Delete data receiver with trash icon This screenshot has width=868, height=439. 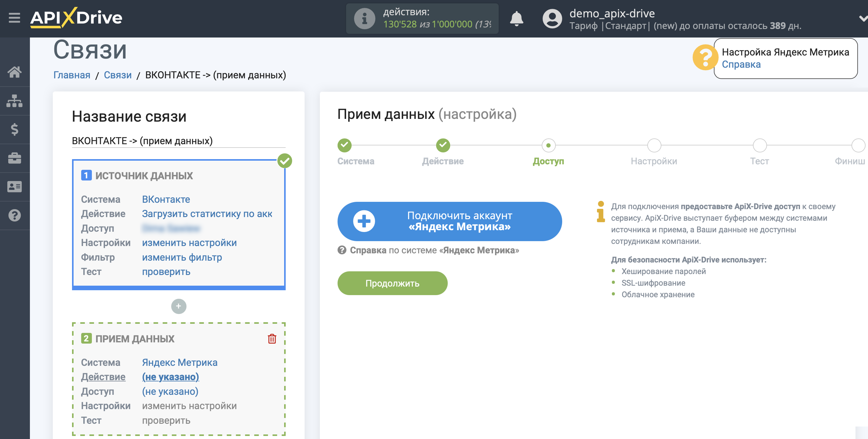point(272,339)
